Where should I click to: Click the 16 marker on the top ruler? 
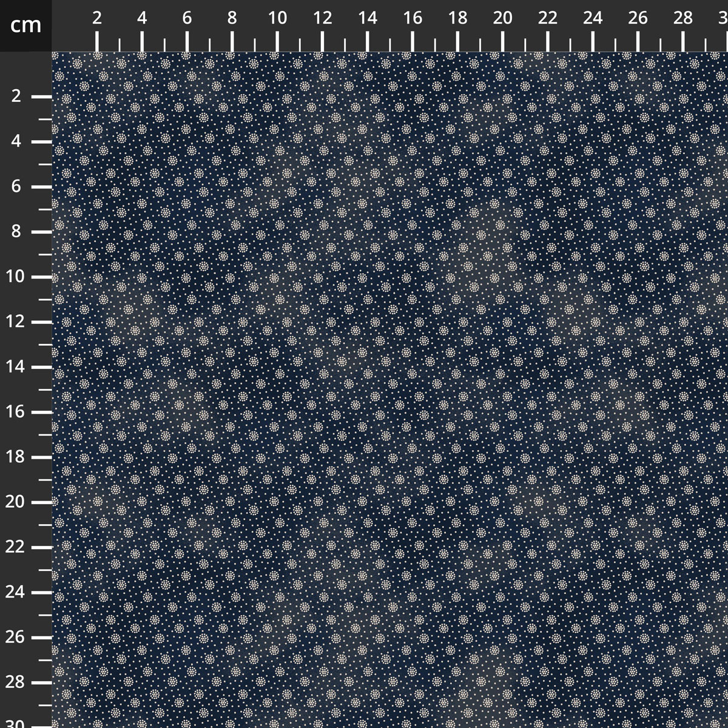tap(413, 18)
